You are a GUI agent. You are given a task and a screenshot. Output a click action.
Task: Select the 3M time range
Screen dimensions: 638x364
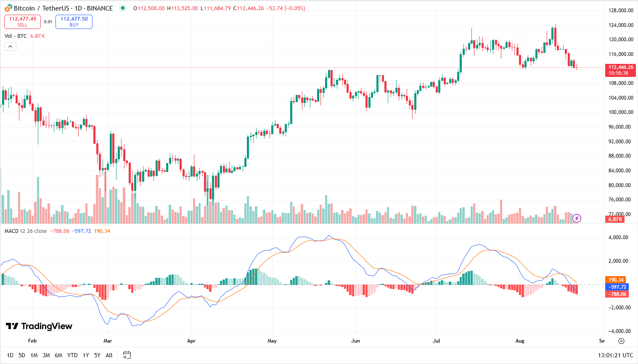pyautogui.click(x=46, y=355)
